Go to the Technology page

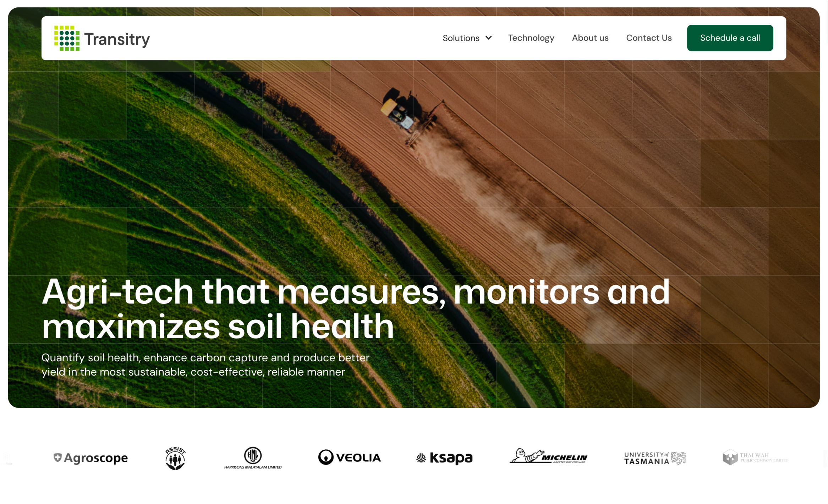[x=531, y=38]
